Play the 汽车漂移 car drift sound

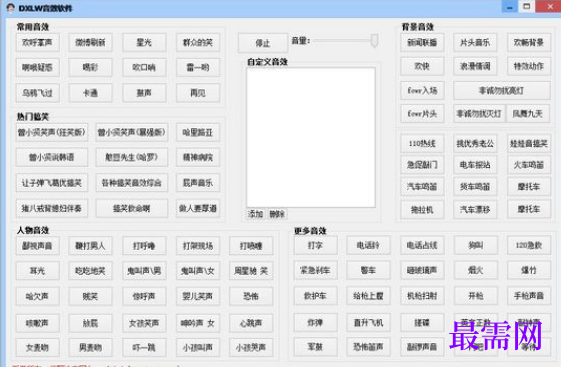[x=475, y=209]
